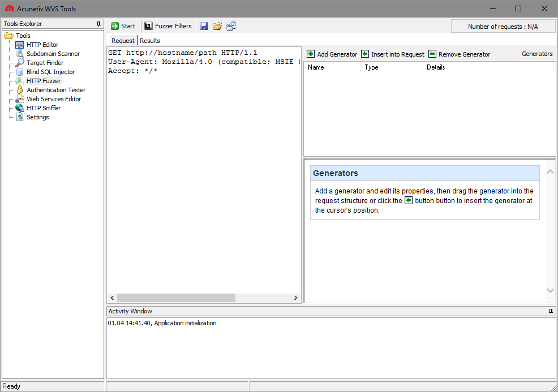Click the Settings icon in the tree

click(20, 117)
